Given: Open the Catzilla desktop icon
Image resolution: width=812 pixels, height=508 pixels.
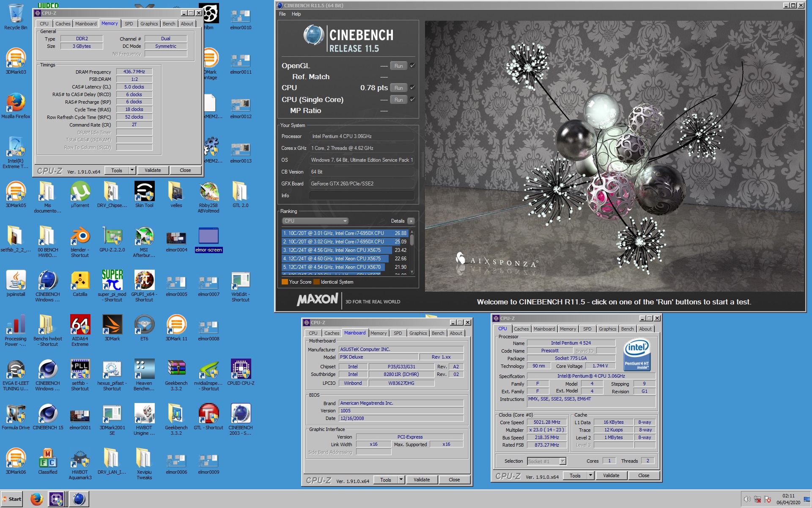Looking at the screenshot, I should pyautogui.click(x=80, y=284).
